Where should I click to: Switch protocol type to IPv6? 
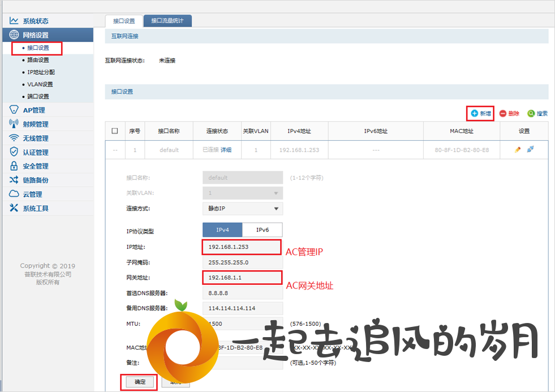pyautogui.click(x=262, y=230)
